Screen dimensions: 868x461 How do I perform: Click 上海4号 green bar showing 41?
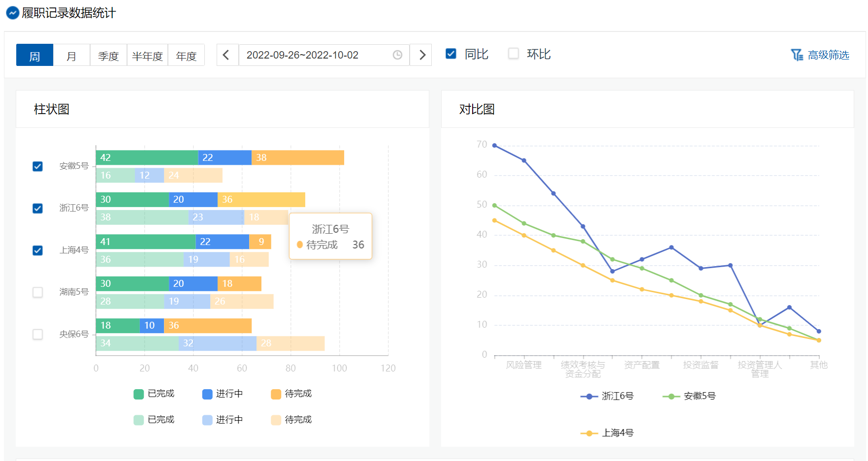[x=146, y=242]
